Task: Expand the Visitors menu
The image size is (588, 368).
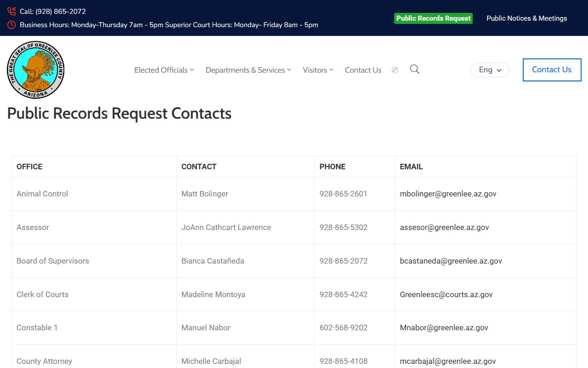Action: pyautogui.click(x=318, y=70)
